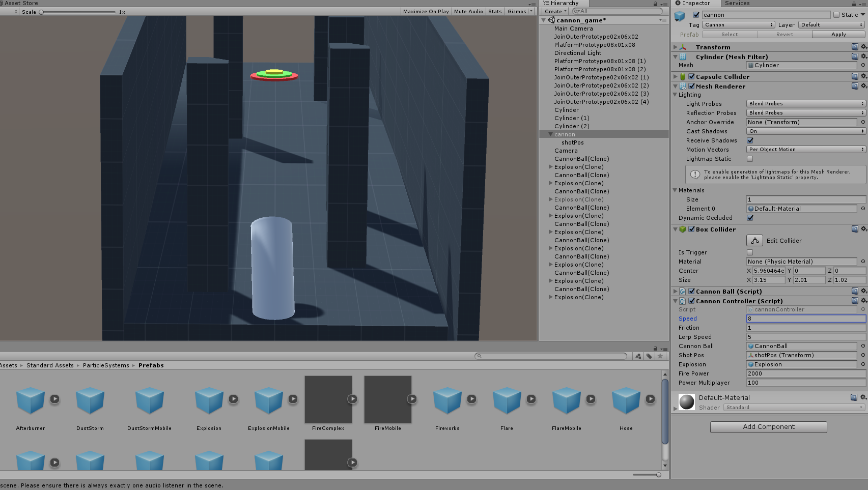This screenshot has width=868, height=490.
Task: Collapse the Materials foldout
Action: pyautogui.click(x=676, y=190)
